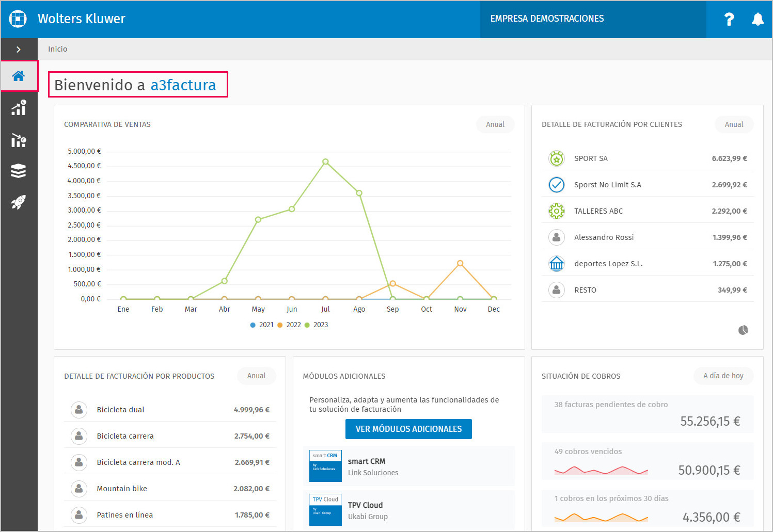Click the deportes Lopez S.L. bank icon
Viewport: 773px width, 532px height.
coord(556,264)
